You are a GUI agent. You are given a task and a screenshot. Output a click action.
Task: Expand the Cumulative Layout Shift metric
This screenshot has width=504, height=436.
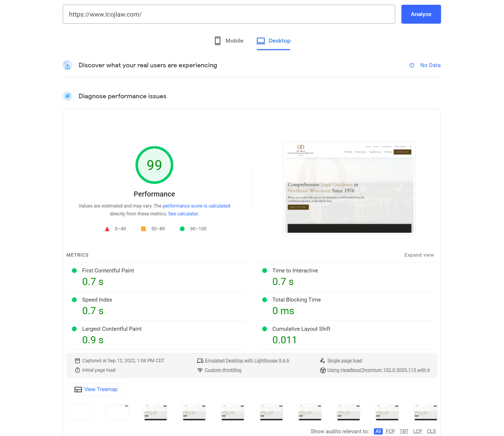coord(301,329)
